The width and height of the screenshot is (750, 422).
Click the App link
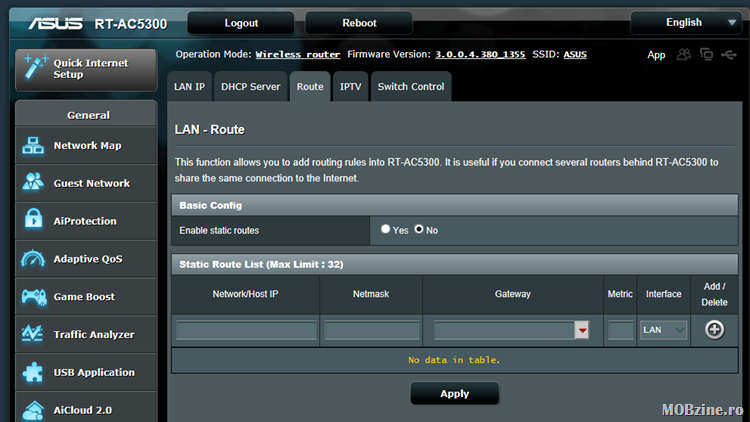656,55
